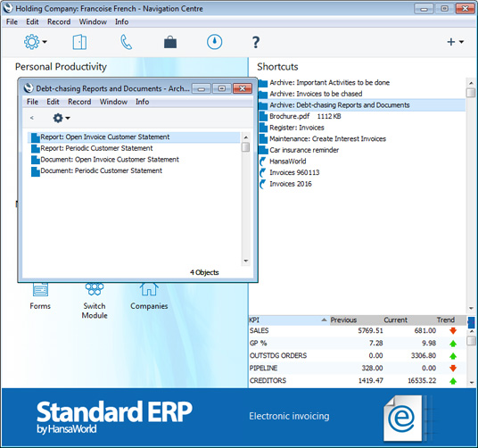
Task: Close the Debt-chasing archive window
Action: click(x=243, y=88)
